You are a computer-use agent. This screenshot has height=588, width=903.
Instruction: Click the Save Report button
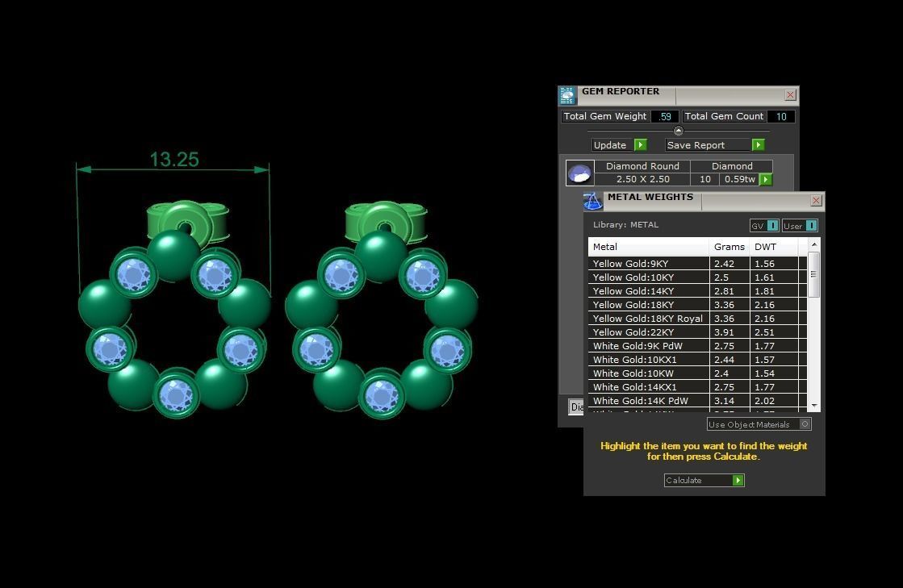[x=715, y=145]
